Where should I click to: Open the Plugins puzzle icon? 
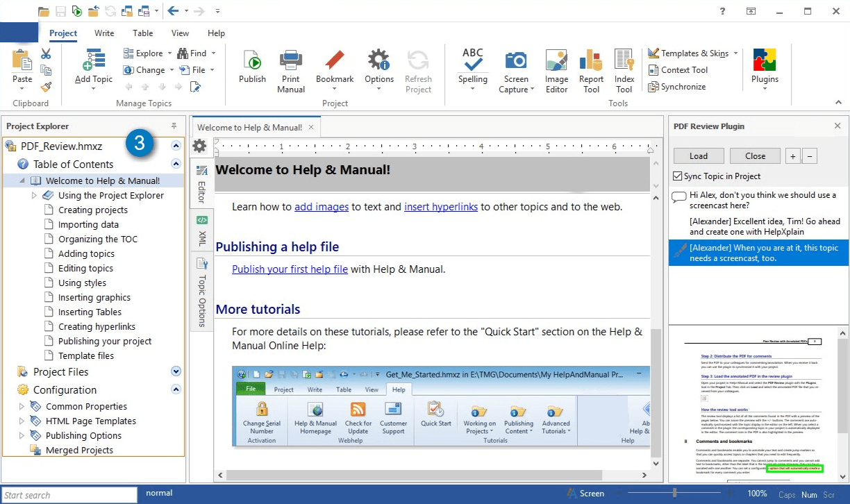(765, 60)
